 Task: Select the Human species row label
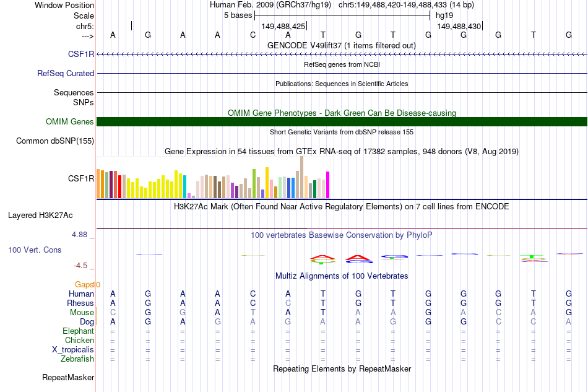81,294
